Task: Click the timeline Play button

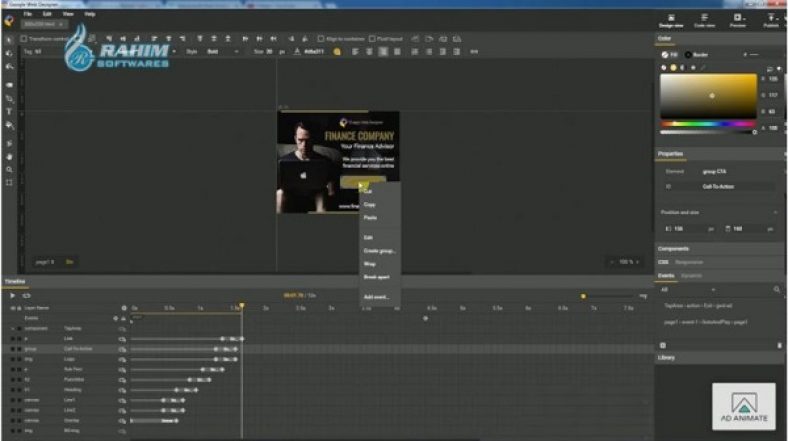Action: point(12,295)
